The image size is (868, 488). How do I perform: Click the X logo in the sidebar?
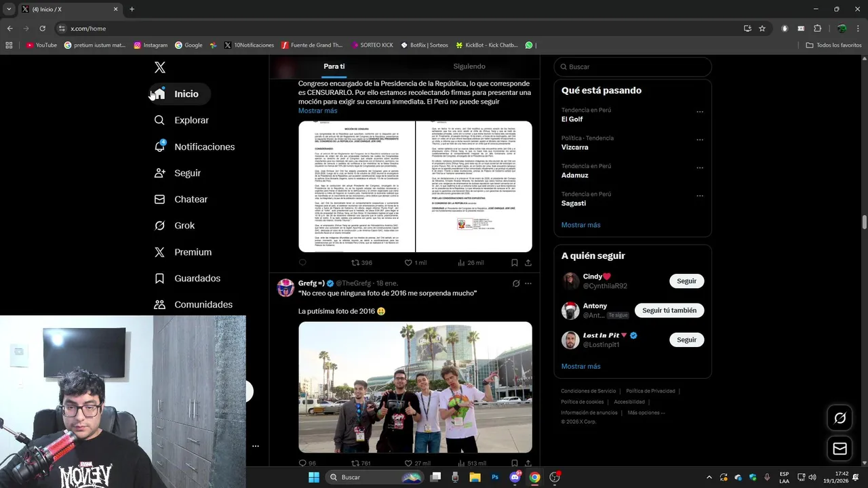click(159, 67)
